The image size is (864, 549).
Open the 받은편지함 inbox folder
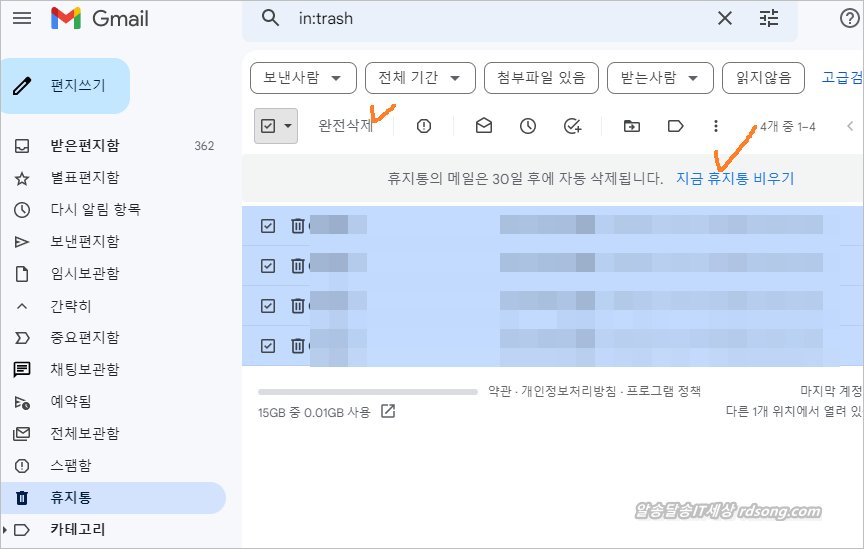pyautogui.click(x=85, y=146)
